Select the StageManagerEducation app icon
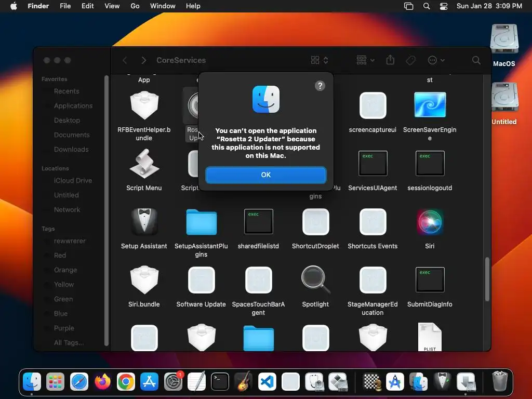 tap(373, 280)
